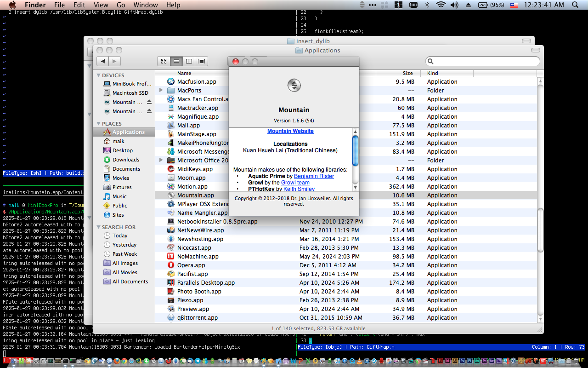Open the View menu
This screenshot has height=368, width=588.
[x=101, y=5]
